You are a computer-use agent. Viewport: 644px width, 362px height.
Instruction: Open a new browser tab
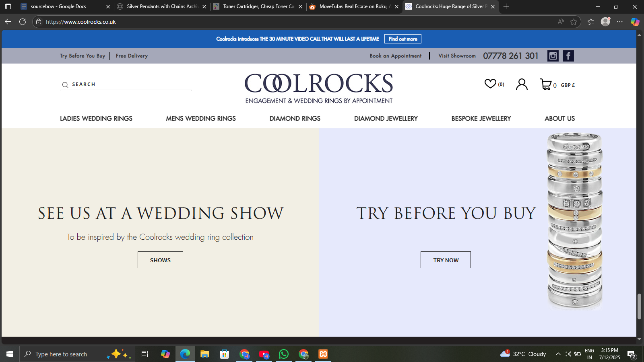tap(506, 6)
